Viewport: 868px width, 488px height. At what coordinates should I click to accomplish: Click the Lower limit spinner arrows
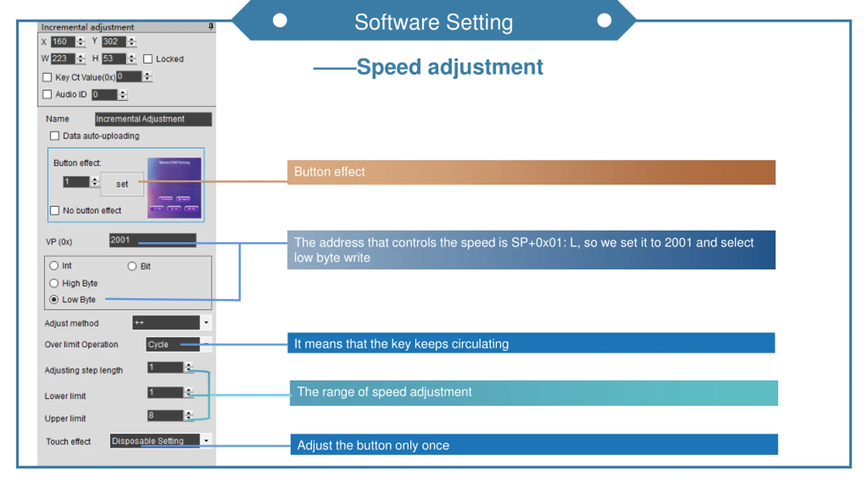189,392
